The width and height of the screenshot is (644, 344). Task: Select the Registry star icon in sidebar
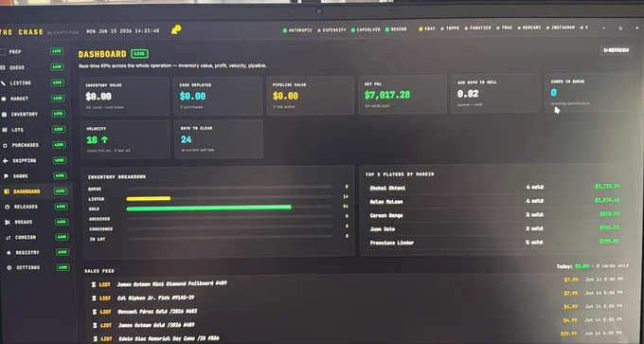click(9, 253)
